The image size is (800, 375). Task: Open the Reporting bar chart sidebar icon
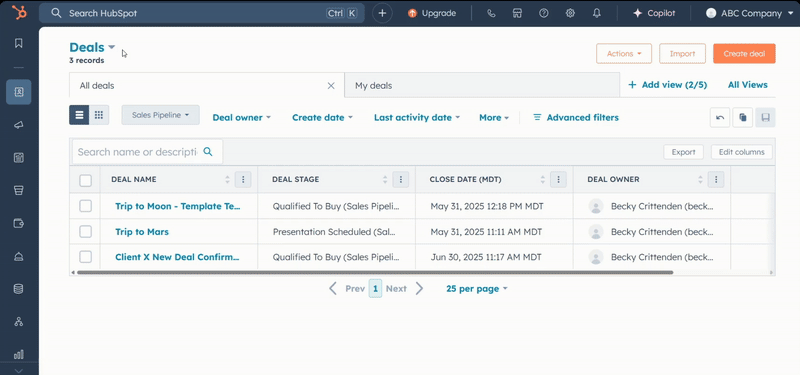[19, 354]
